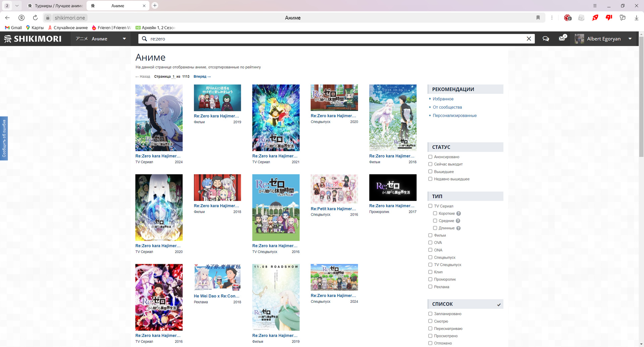The width and height of the screenshot is (644, 347).
Task: Go to next page via Вперёд link
Action: coord(202,77)
